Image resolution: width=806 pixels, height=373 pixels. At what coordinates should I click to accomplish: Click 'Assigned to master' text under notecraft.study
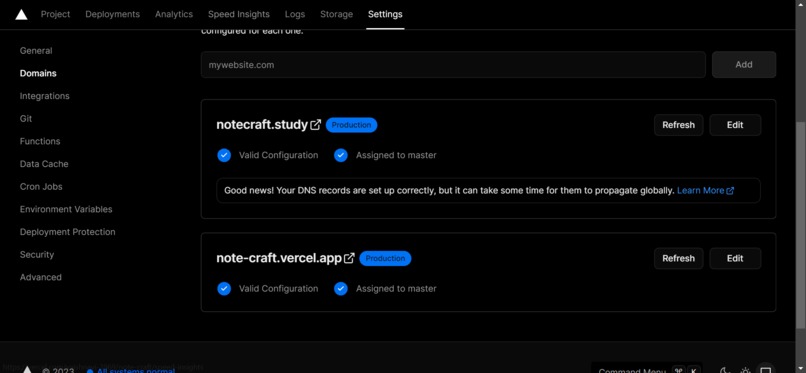pyautogui.click(x=396, y=155)
